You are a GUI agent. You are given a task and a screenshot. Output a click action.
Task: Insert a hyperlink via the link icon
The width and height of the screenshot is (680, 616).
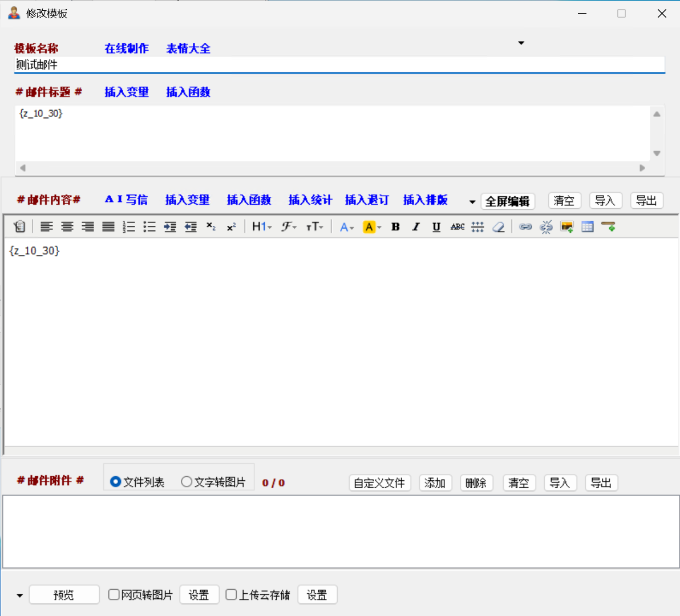[525, 227]
